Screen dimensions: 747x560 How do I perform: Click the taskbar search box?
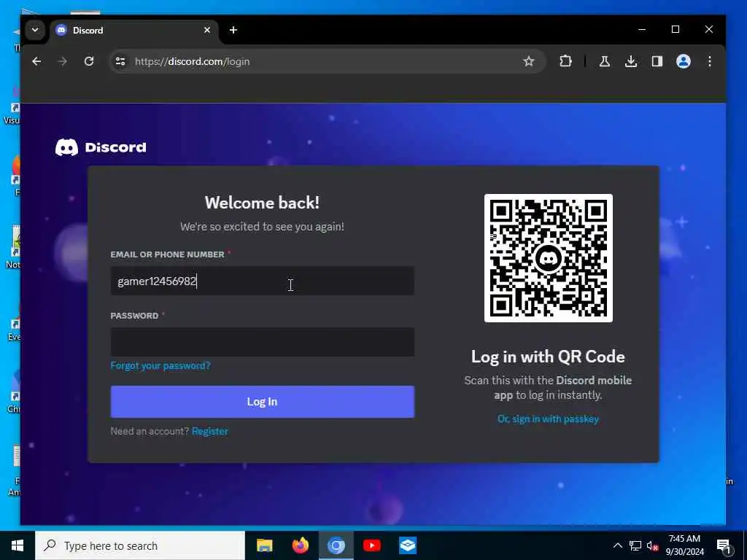tap(140, 545)
